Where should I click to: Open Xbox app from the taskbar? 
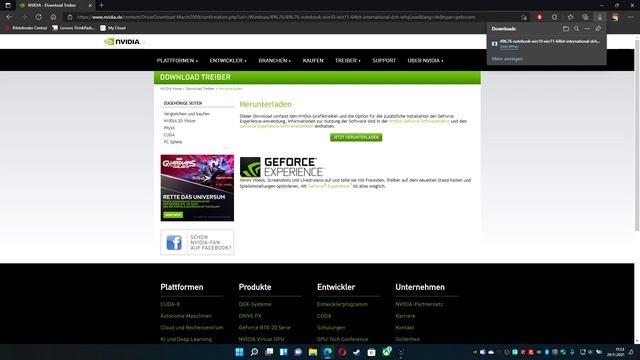coord(386,352)
